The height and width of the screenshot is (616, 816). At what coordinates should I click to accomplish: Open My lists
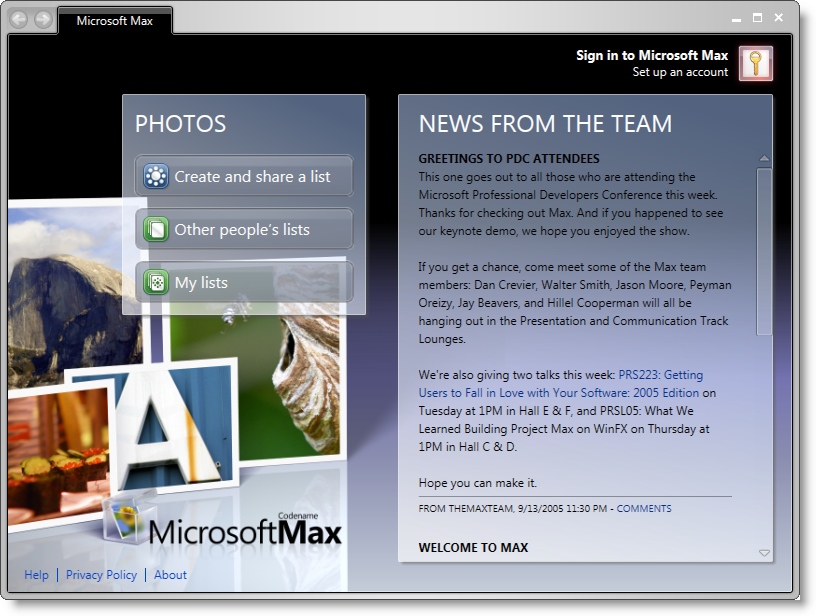pyautogui.click(x=201, y=283)
